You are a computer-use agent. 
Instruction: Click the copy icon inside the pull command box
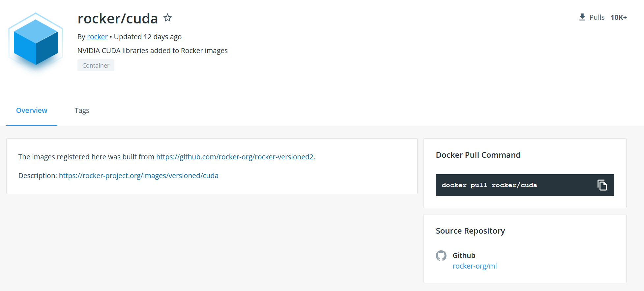602,185
